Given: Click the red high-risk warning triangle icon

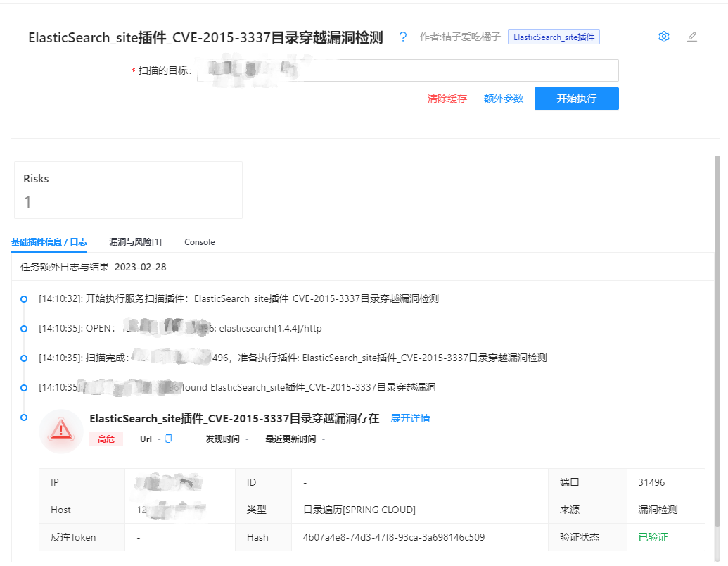Looking at the screenshot, I should click(x=61, y=430).
